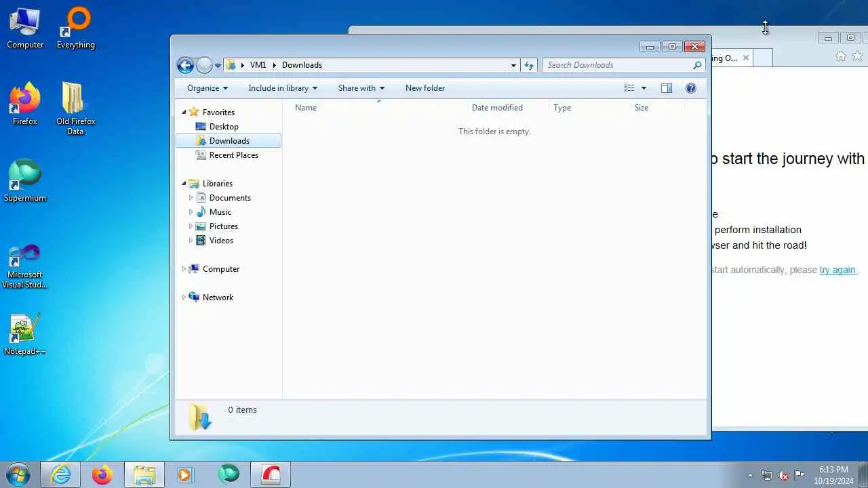Open the Share with dropdown
This screenshot has width=868, height=488.
point(361,88)
